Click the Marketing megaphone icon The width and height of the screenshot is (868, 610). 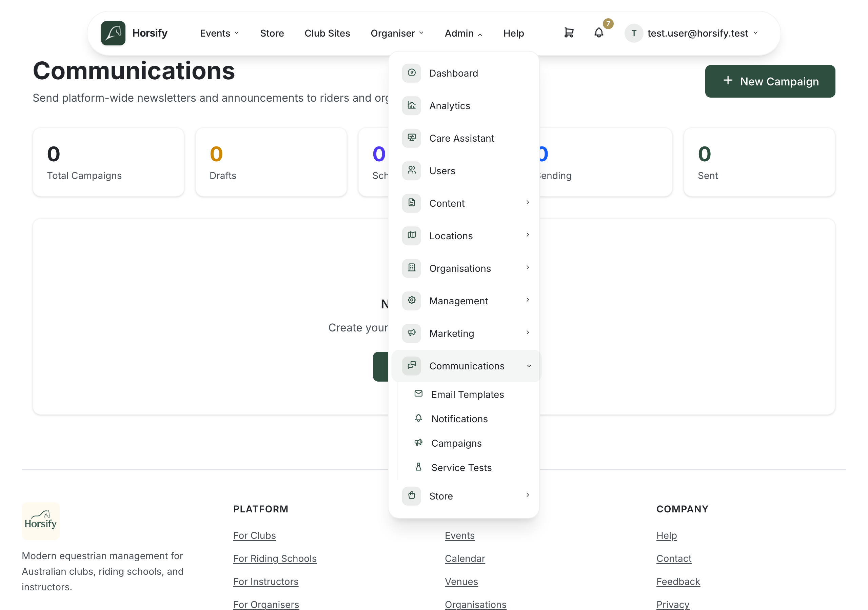click(412, 333)
